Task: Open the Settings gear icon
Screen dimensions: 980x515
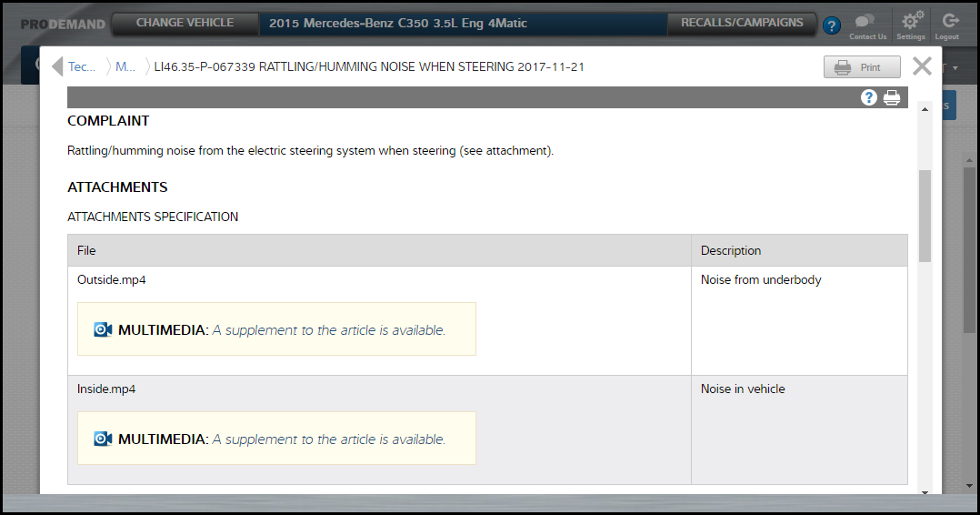Action: [909, 22]
